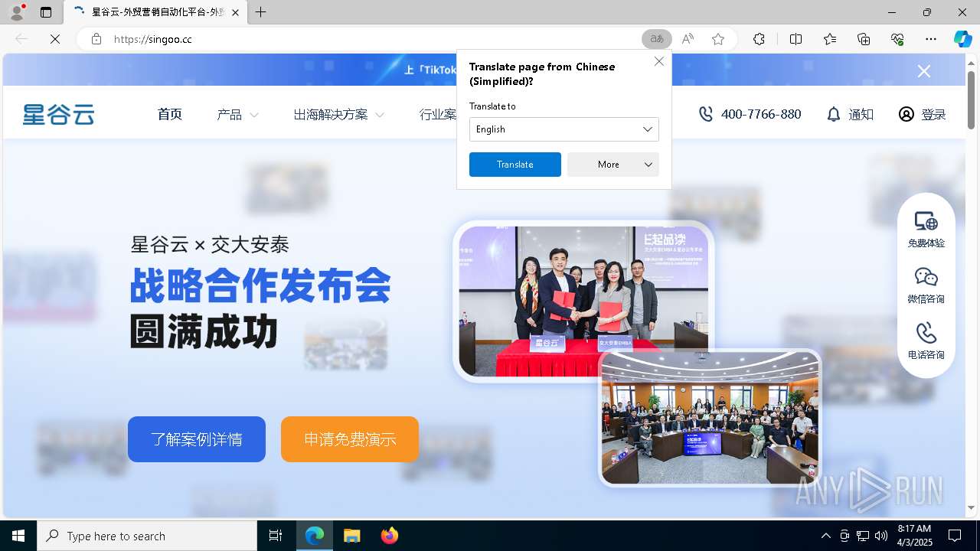Screen dimensions: 980x551
Task: Click the taskbar search box
Action: pos(147,536)
